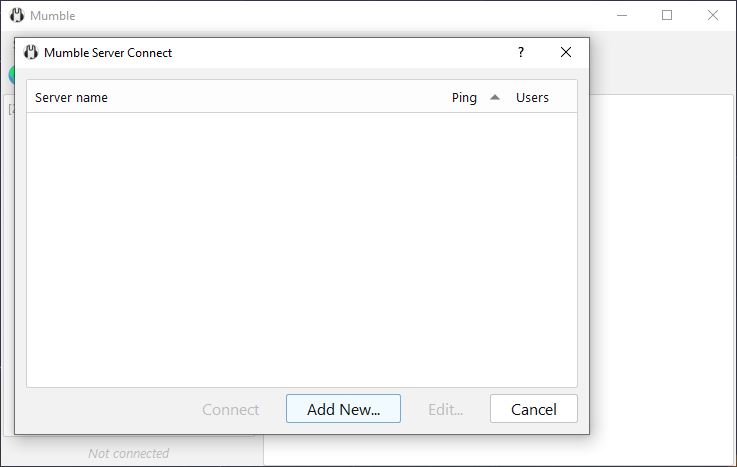The image size is (737, 467).
Task: Toggle the Ping column sort arrow
Action: pyautogui.click(x=494, y=97)
